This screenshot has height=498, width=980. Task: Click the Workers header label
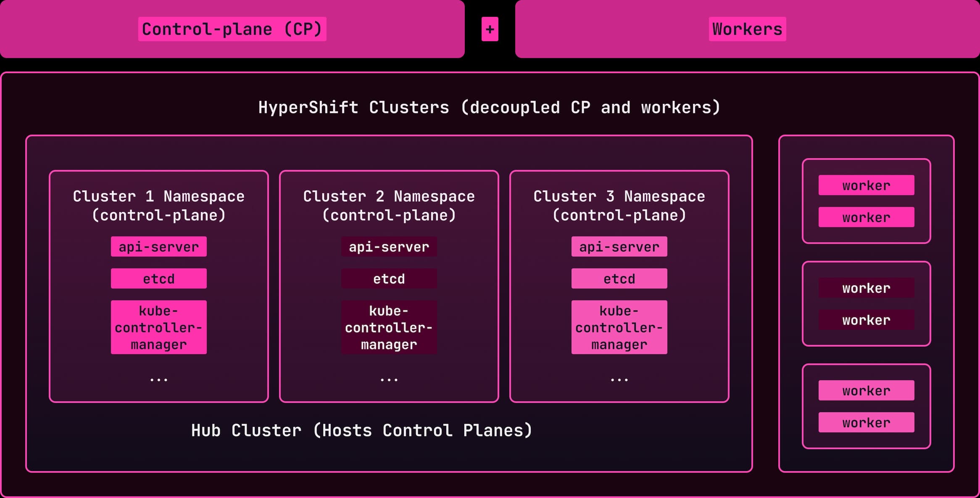pos(747,29)
